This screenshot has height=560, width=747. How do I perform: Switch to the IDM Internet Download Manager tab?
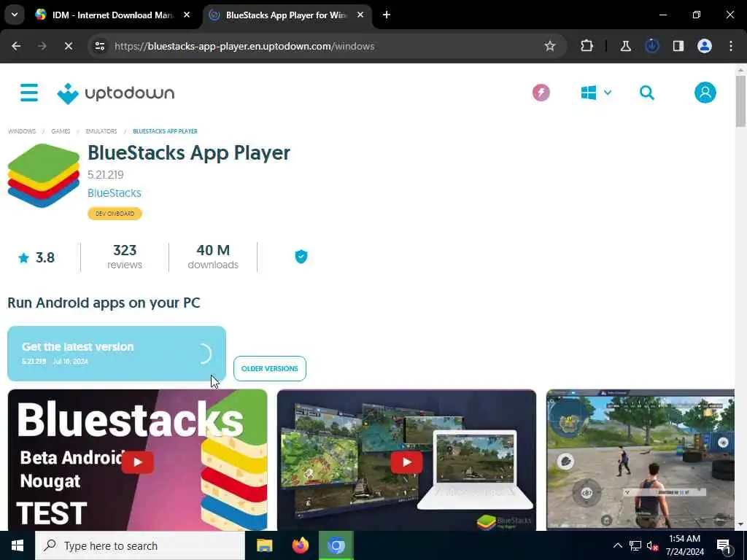(x=112, y=15)
